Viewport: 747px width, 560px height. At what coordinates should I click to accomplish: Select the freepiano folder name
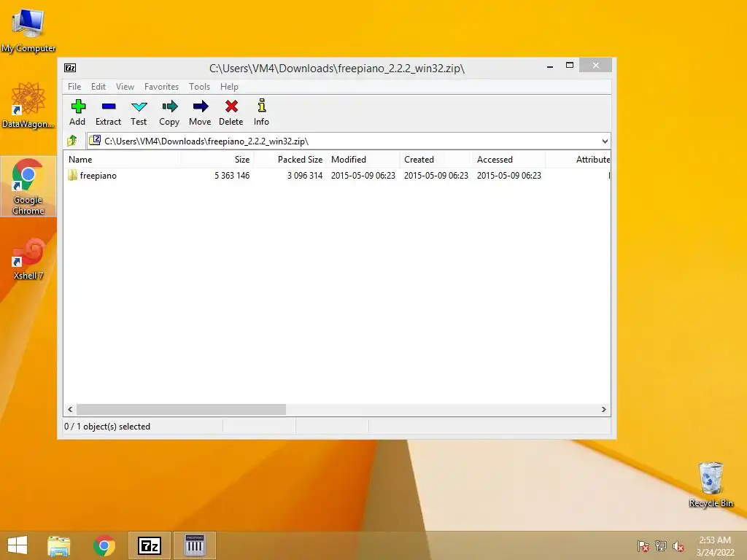(98, 176)
